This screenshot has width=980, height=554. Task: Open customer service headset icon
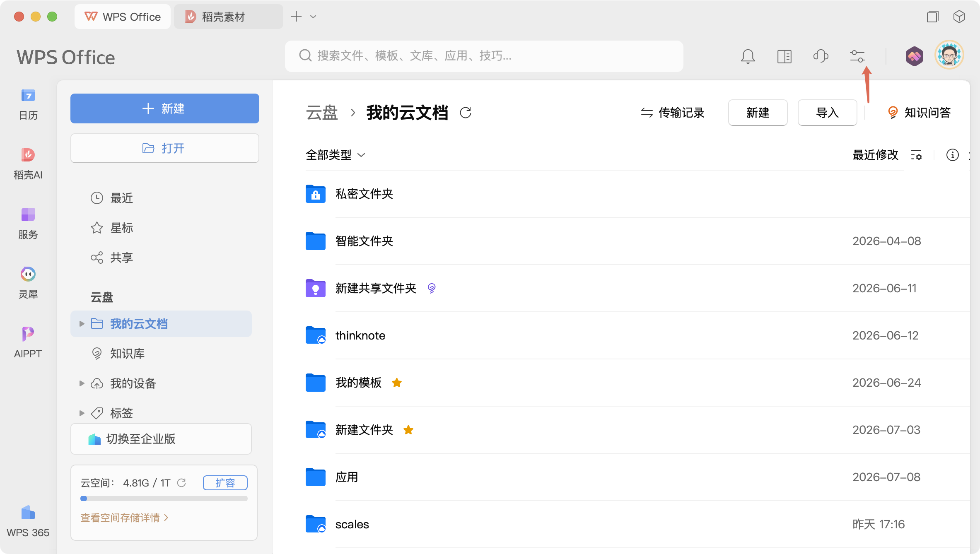point(821,56)
